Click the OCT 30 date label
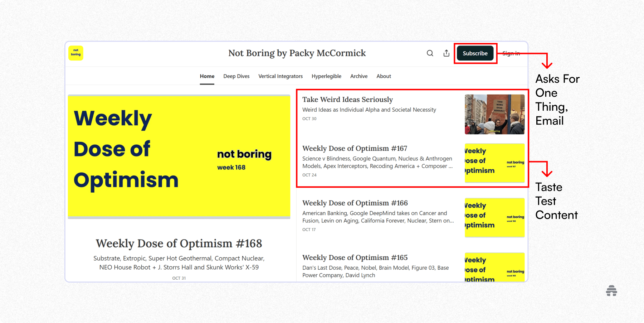 point(309,119)
